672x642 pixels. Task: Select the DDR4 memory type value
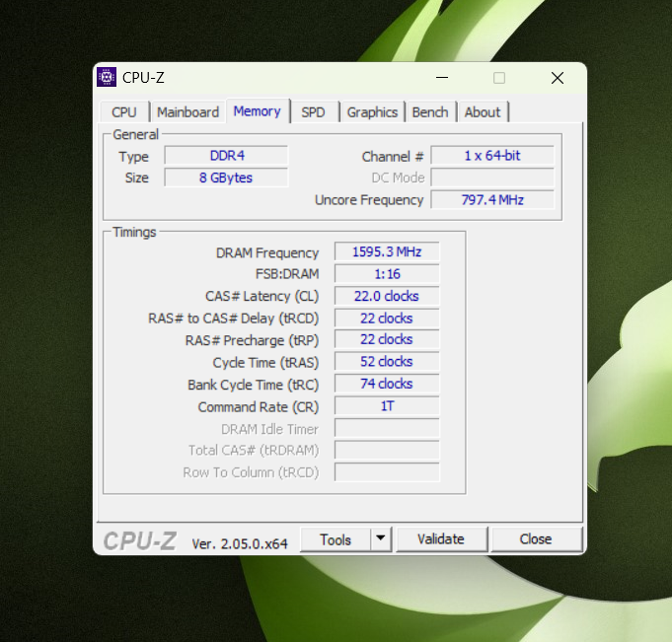point(226,156)
